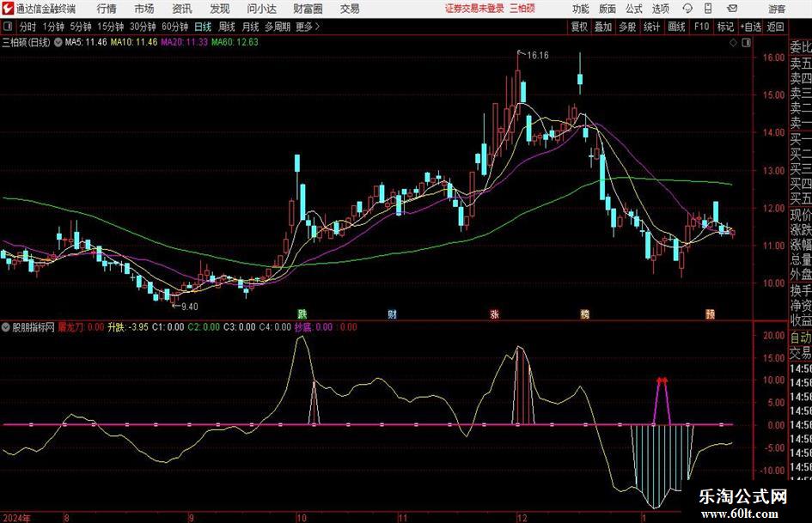Open the mail message icon

(732, 9)
